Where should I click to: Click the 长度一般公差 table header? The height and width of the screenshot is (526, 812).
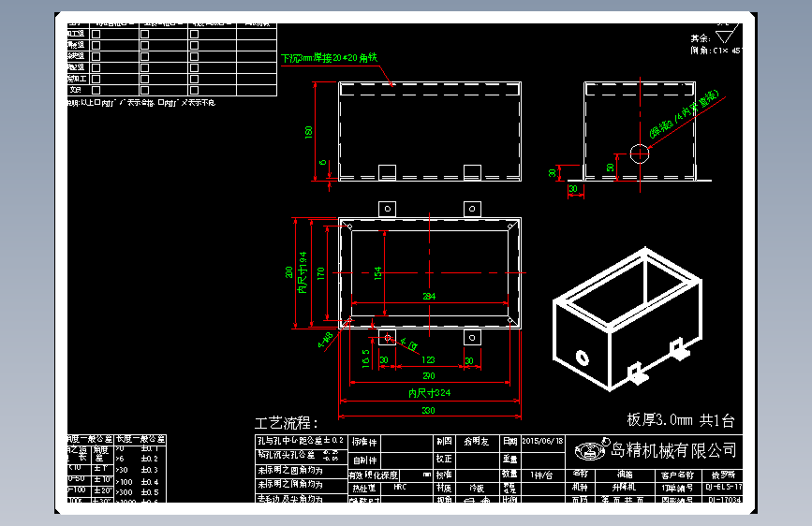(140, 439)
